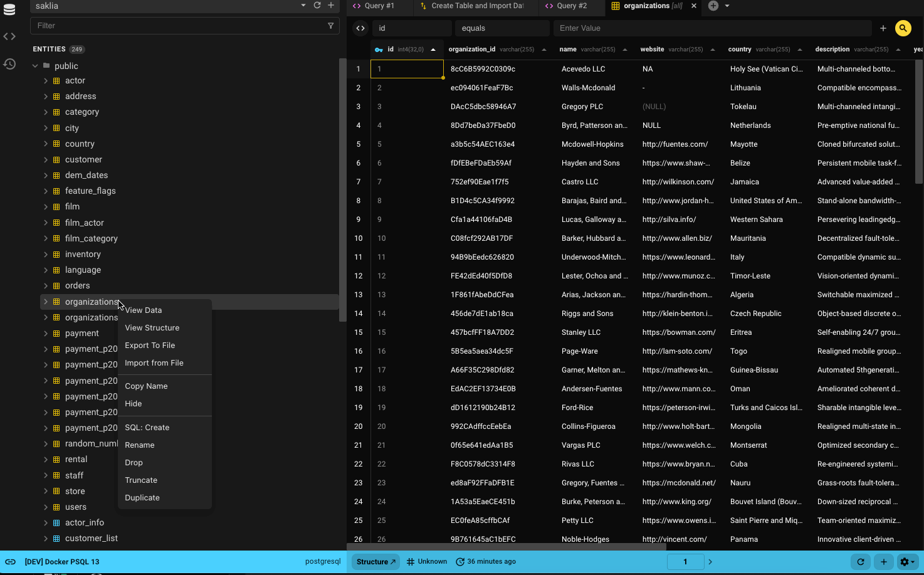Screen dimensions: 924x575
Task: Collapse the public schema folder
Action: pos(35,66)
